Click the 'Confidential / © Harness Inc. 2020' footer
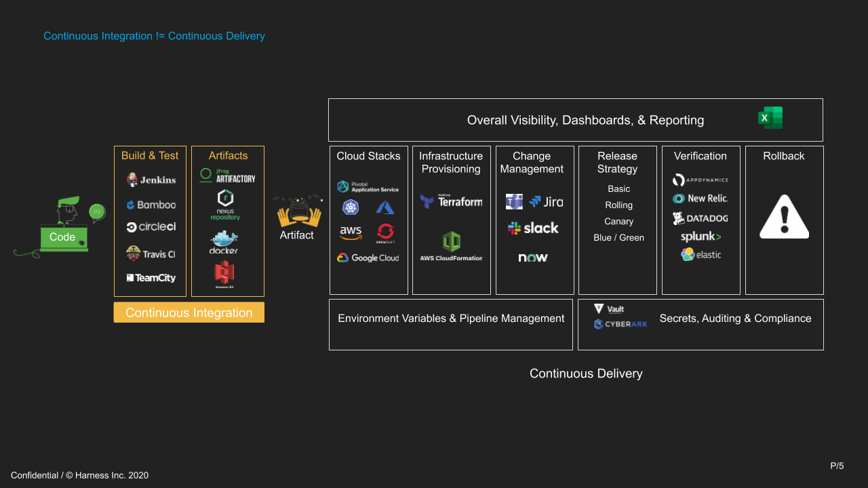The width and height of the screenshot is (868, 488). coord(79,475)
